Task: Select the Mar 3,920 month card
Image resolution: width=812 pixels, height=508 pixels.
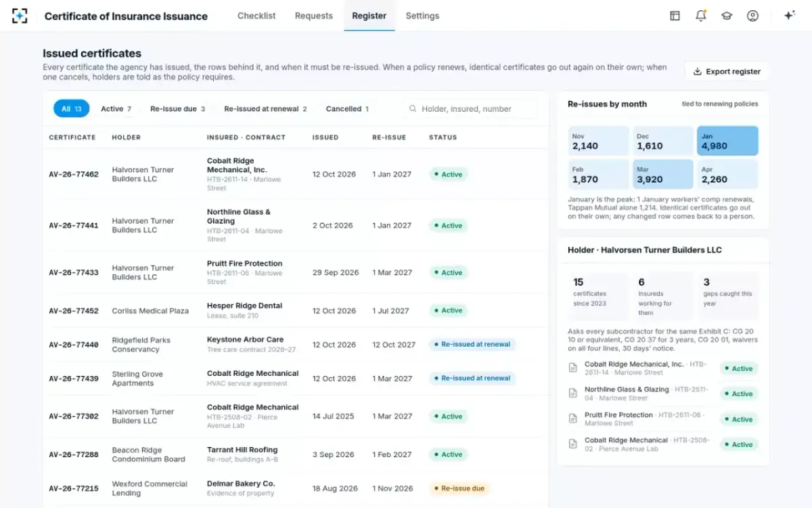Action: point(663,174)
